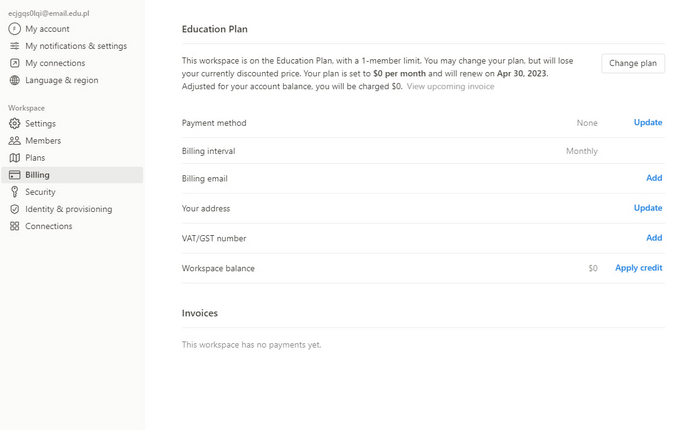Click the Plans map icon

14,158
